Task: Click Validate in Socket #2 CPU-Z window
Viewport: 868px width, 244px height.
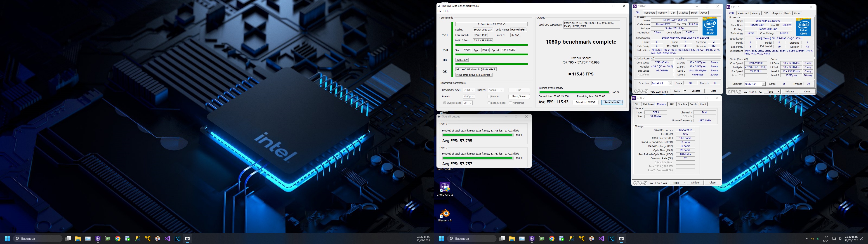Action: click(x=696, y=91)
